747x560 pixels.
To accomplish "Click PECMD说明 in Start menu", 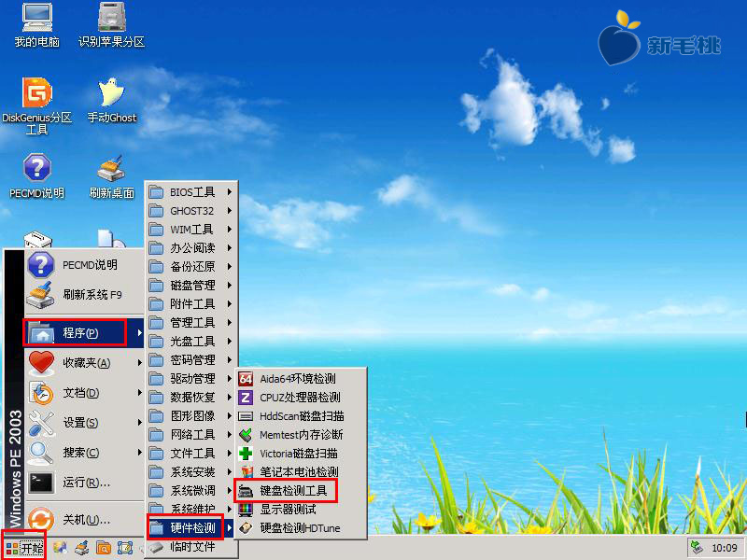I will [84, 265].
